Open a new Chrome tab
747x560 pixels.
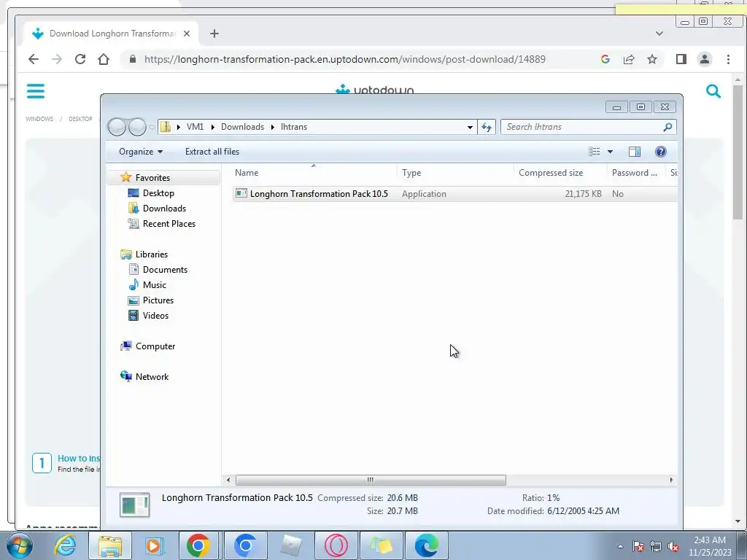click(x=214, y=34)
